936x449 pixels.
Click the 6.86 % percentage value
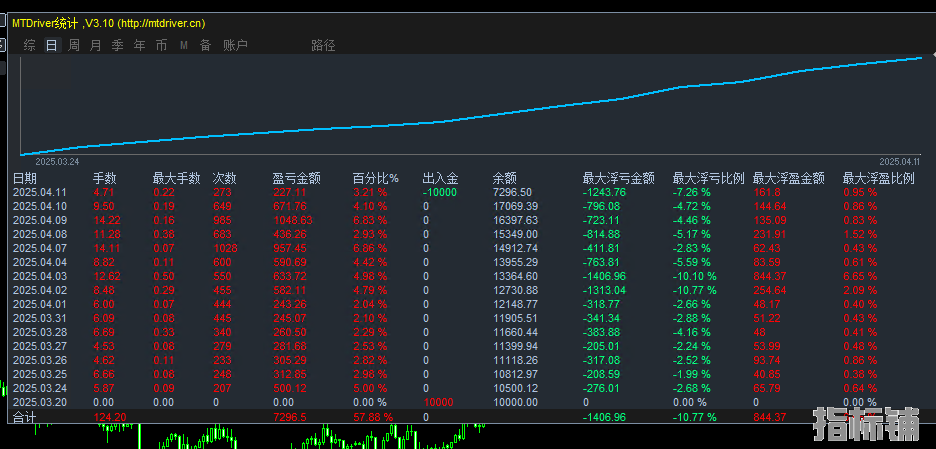pyautogui.click(x=370, y=248)
